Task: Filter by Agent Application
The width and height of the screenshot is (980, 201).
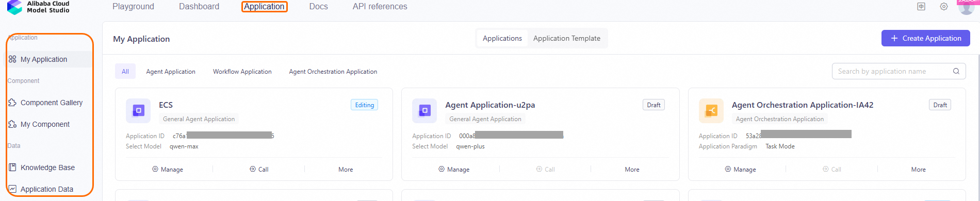Action: coord(171,72)
